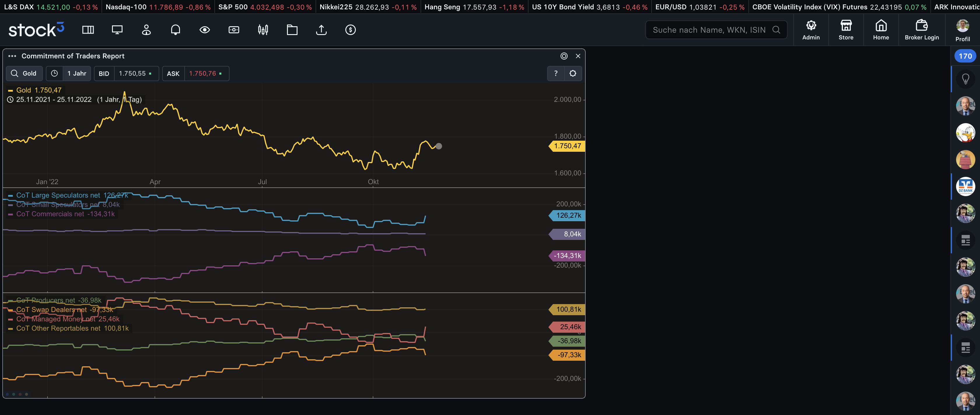980x415 pixels.
Task: Click the Broker Login button
Action: click(x=921, y=30)
